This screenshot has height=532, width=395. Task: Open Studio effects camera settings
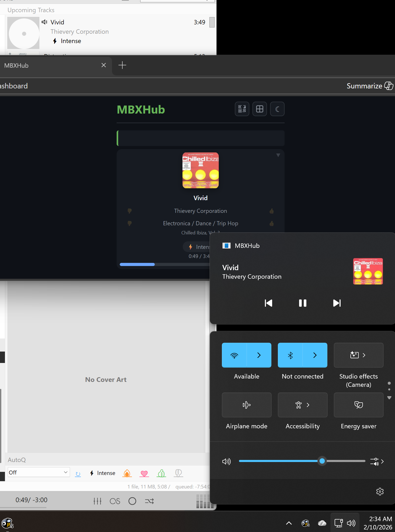(x=359, y=355)
